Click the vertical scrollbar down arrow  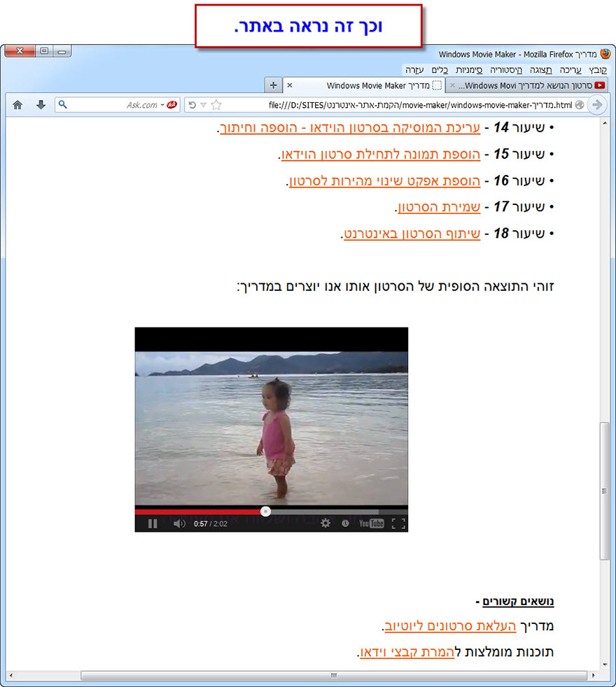pos(605,665)
